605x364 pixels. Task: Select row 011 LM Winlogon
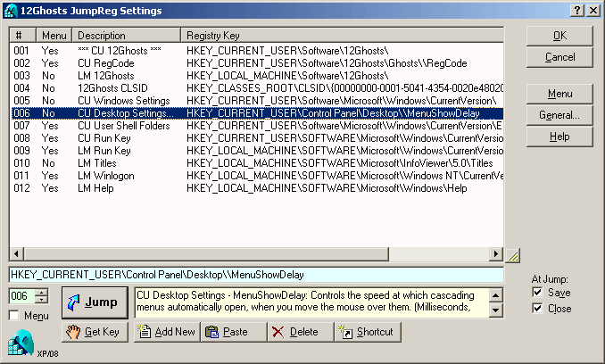coord(256,176)
